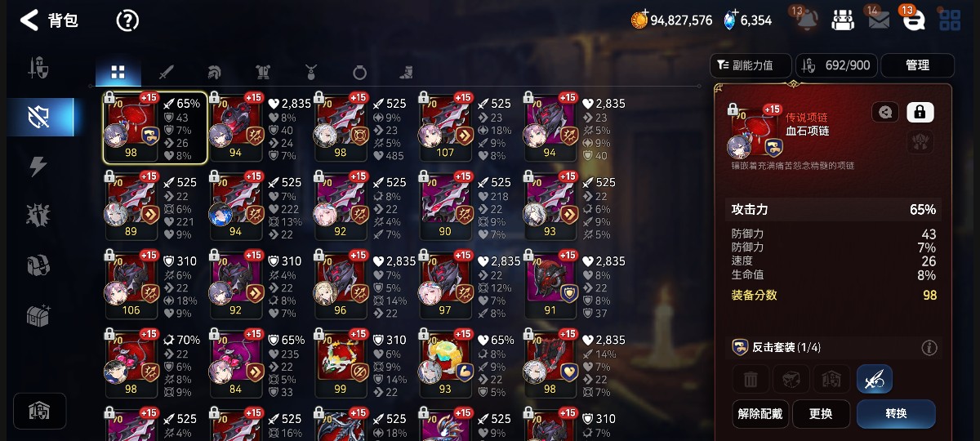Expand the 692/900 inventory capacity
980x441 pixels.
click(x=836, y=65)
